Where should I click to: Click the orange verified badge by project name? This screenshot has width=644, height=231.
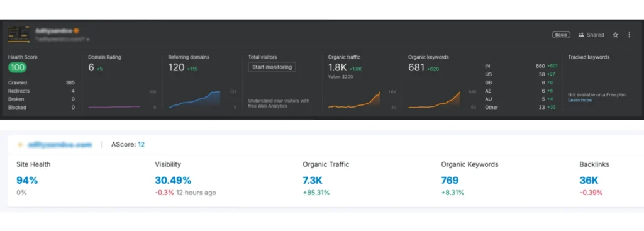(76, 30)
